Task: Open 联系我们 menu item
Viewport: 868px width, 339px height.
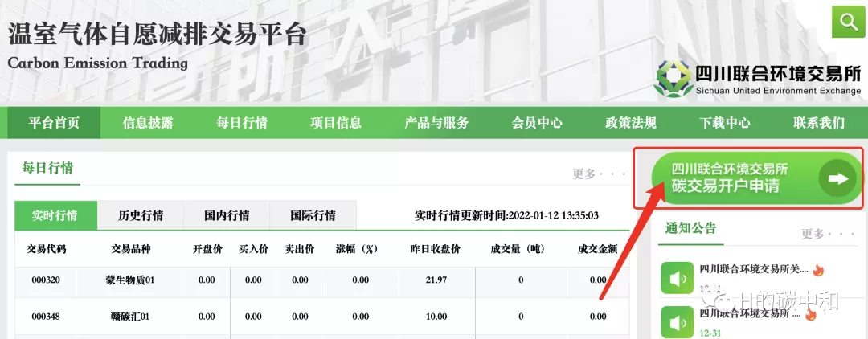Action: (819, 122)
